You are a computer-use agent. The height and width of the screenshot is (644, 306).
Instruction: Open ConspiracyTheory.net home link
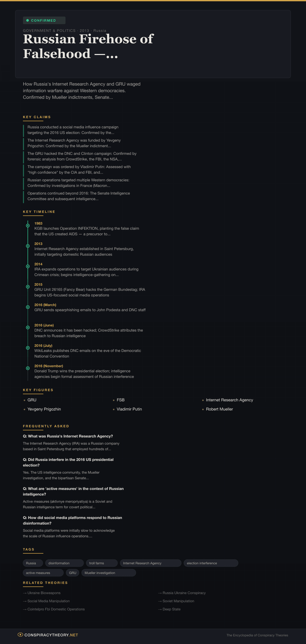(51, 635)
